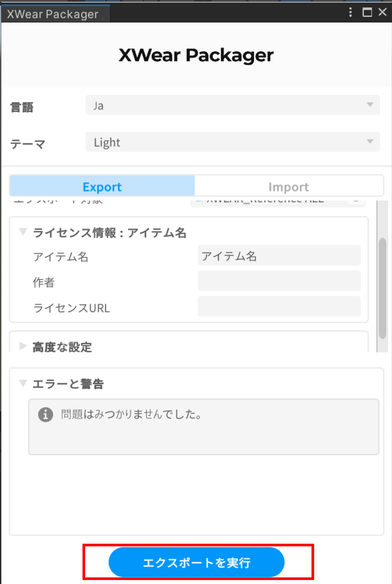Close the XWear Packager window
This screenshot has height=584, width=392.
click(x=382, y=12)
